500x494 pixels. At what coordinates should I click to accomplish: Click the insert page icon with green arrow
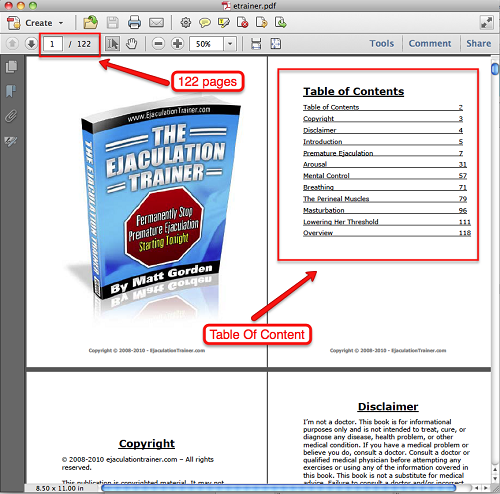click(281, 23)
